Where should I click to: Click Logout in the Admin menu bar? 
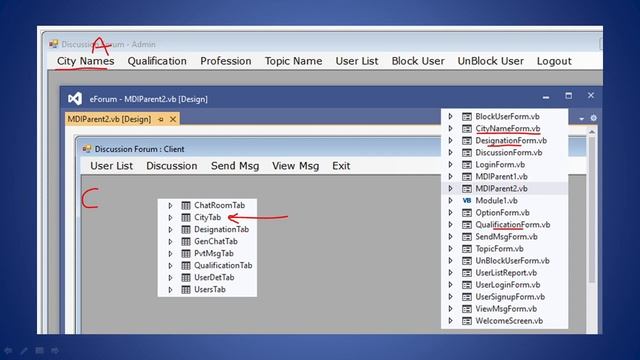(554, 61)
